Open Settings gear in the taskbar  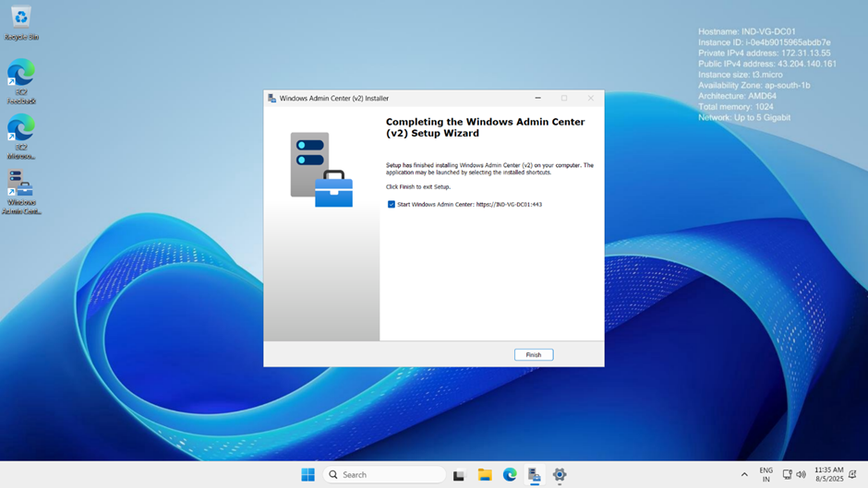[x=560, y=475]
